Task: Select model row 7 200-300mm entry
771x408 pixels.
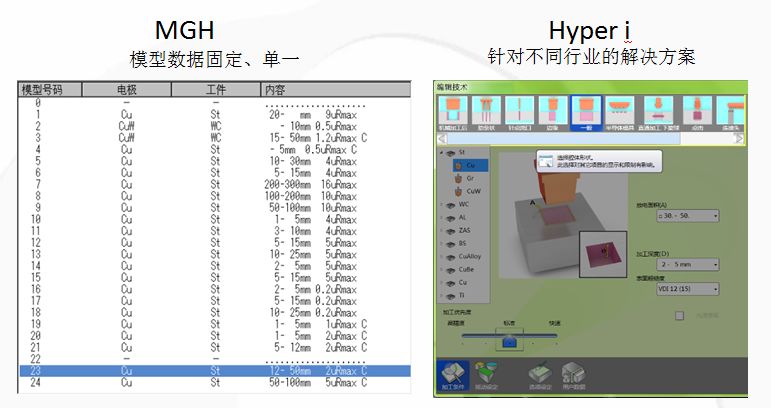Action: coord(215,184)
